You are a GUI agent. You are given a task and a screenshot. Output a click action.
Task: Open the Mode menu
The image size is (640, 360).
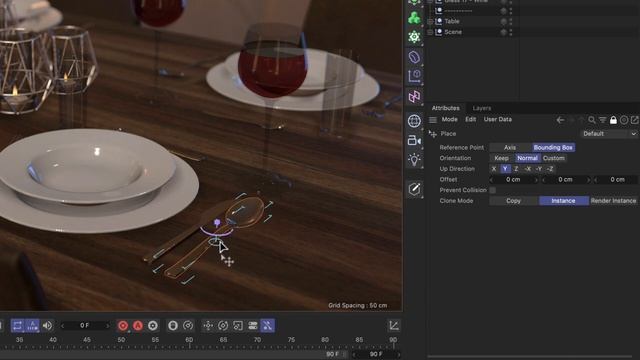pyautogui.click(x=449, y=120)
